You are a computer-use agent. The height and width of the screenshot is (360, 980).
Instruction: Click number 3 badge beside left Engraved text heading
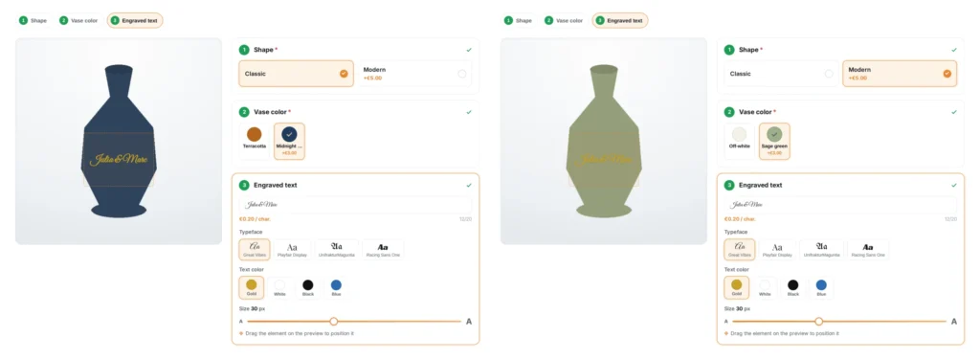click(244, 185)
